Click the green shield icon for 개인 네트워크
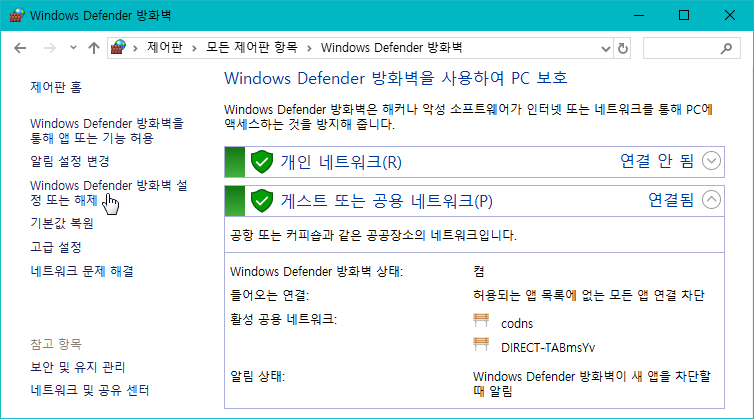The width and height of the screenshot is (754, 419). [262, 162]
